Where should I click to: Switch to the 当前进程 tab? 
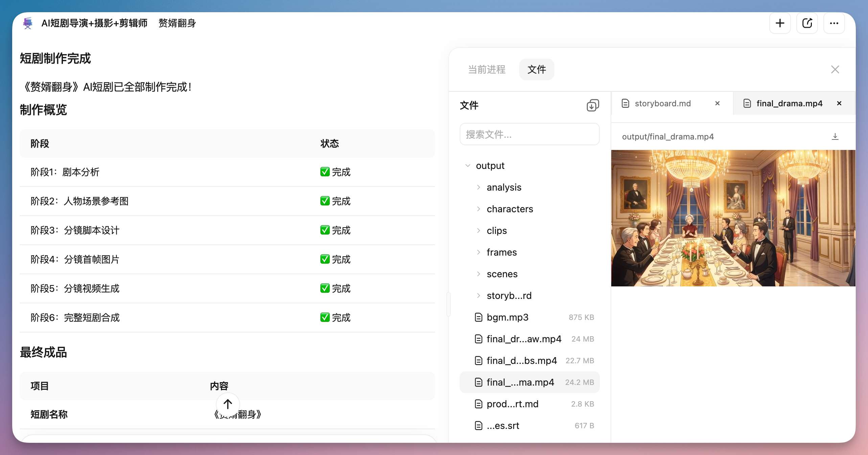(x=487, y=69)
